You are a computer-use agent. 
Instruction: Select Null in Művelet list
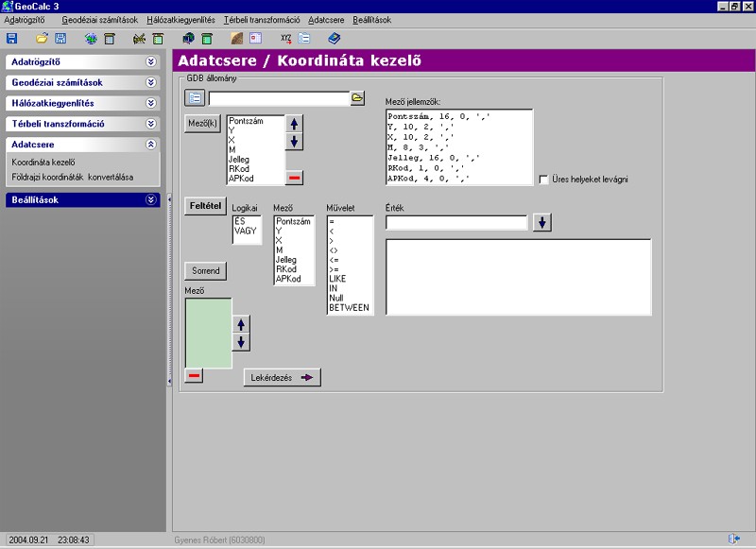[x=336, y=298]
